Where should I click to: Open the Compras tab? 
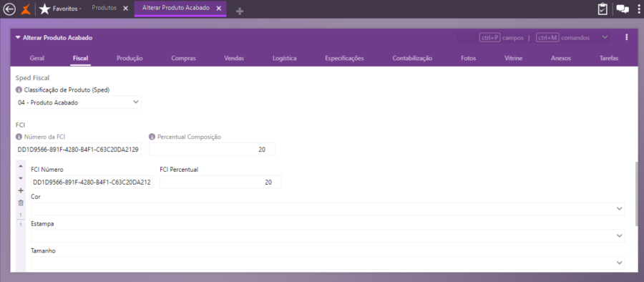coord(183,59)
